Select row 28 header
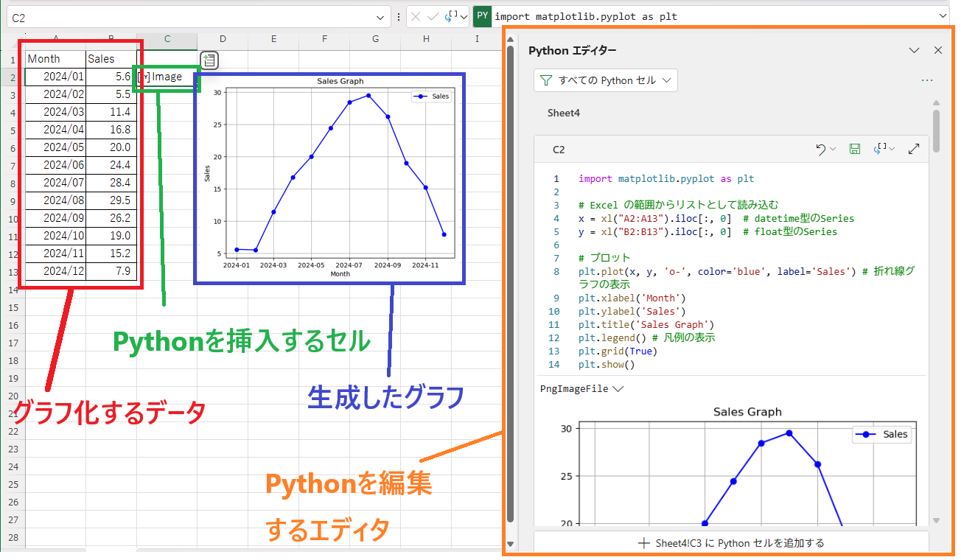 coord(13,537)
